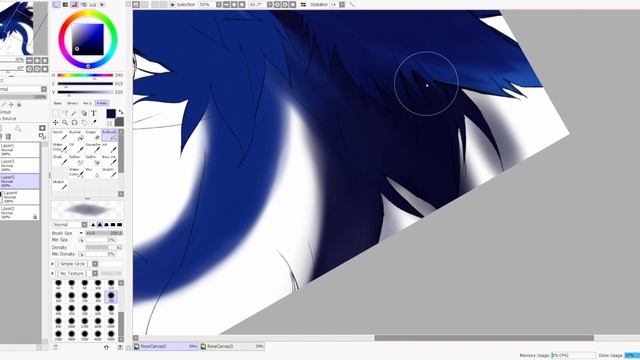640x360 pixels.
Task: Toggle the RGB slider panel
Action: pyautogui.click(x=65, y=4)
